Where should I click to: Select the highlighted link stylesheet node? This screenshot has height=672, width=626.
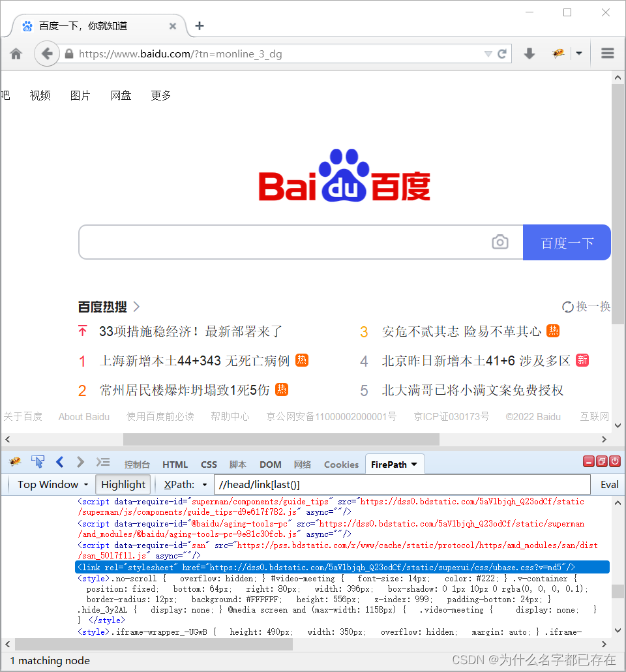342,567
